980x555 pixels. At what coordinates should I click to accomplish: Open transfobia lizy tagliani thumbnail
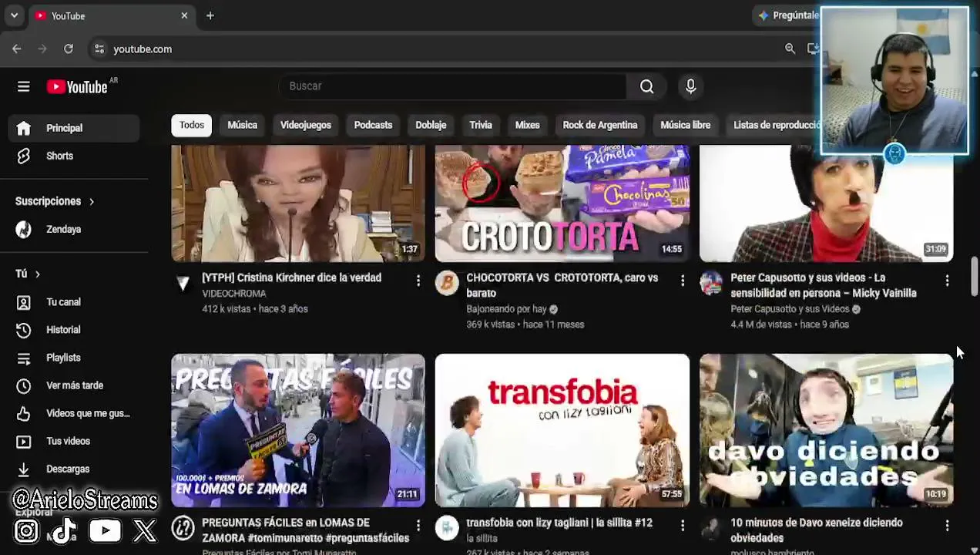point(562,430)
